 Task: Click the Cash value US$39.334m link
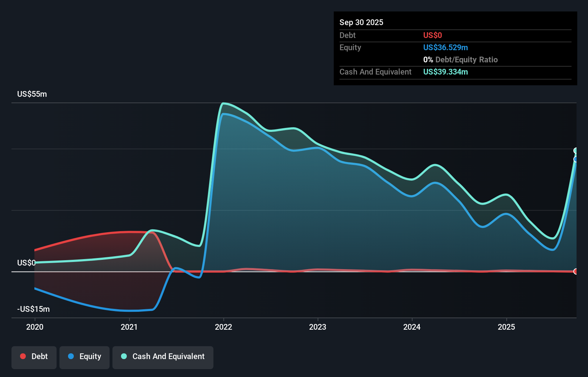445,72
